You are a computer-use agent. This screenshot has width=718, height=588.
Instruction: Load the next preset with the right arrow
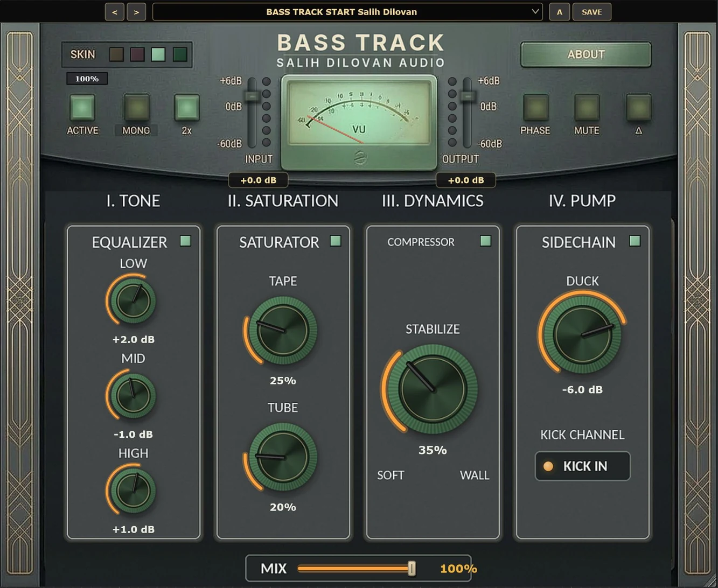(x=137, y=12)
